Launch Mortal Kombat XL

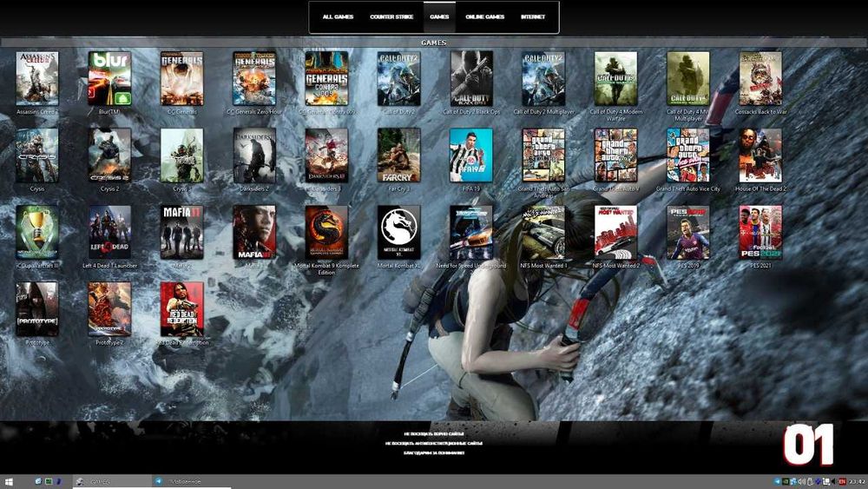[399, 233]
